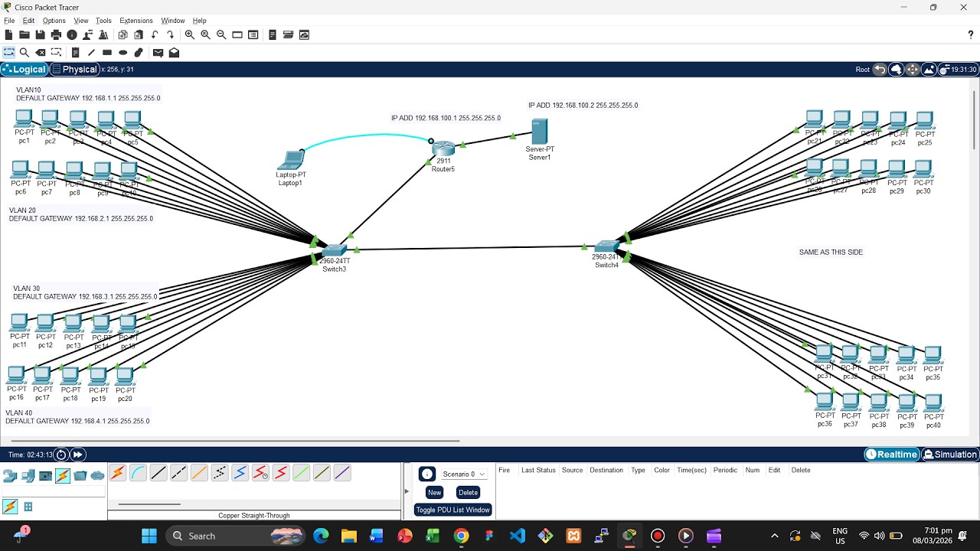This screenshot has width=980, height=551.
Task: Click the Help question mark icon
Action: pyautogui.click(x=971, y=34)
